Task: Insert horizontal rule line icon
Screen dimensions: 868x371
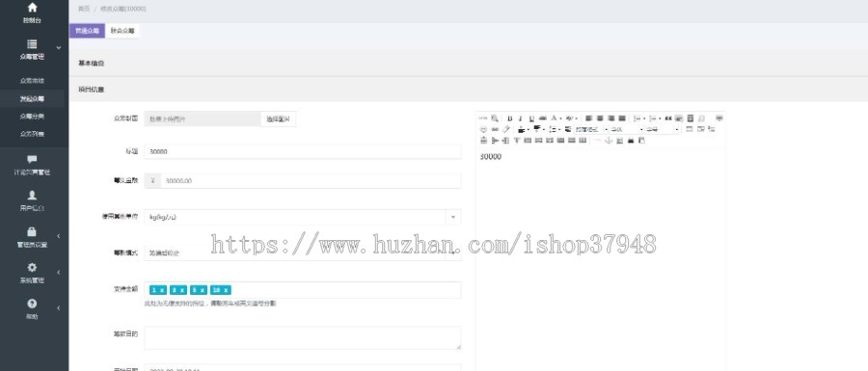Action: pos(597,141)
